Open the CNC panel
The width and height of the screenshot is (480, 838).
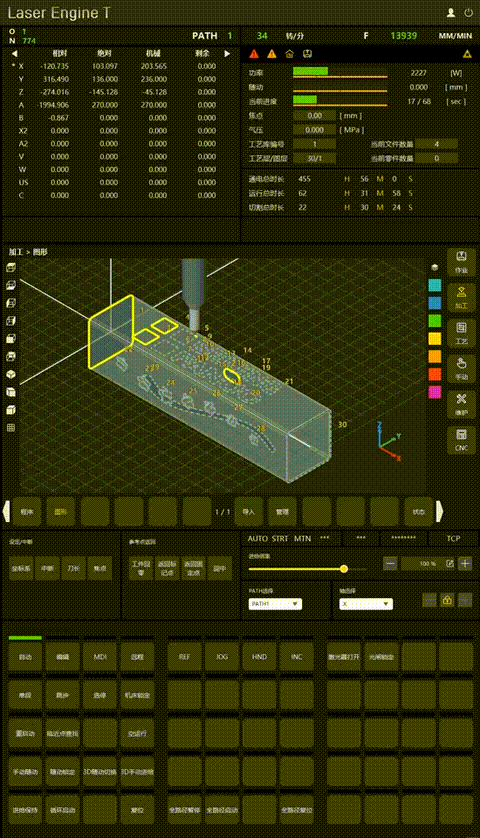click(x=461, y=439)
